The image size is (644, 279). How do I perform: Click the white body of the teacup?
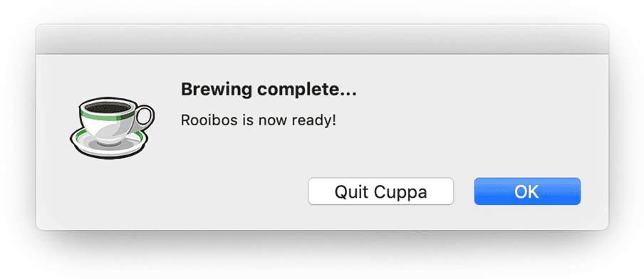pyautogui.click(x=106, y=128)
